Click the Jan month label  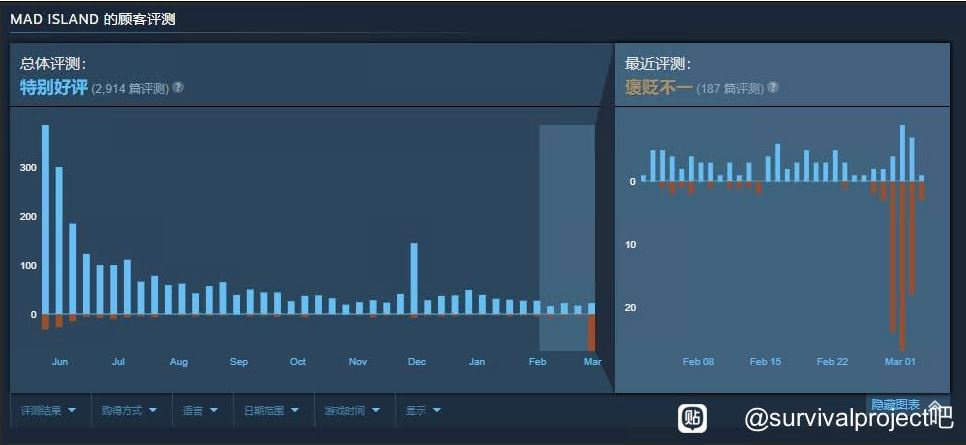477,362
